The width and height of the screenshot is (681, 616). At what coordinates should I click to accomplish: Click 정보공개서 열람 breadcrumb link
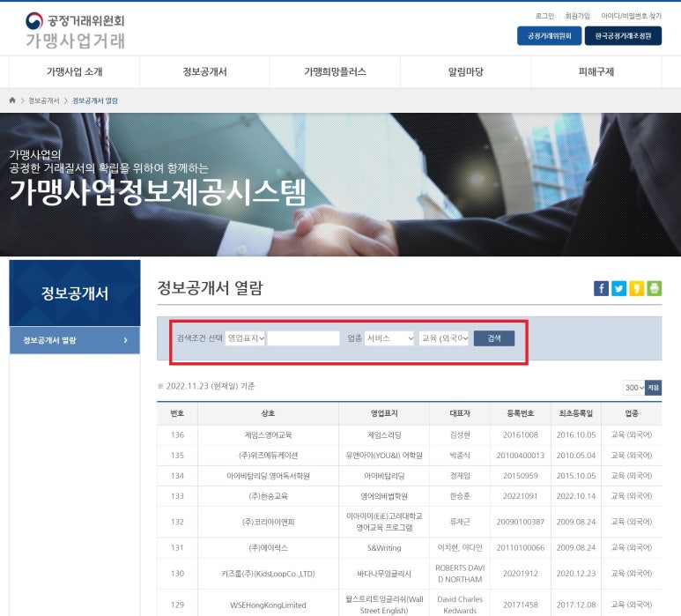95,100
